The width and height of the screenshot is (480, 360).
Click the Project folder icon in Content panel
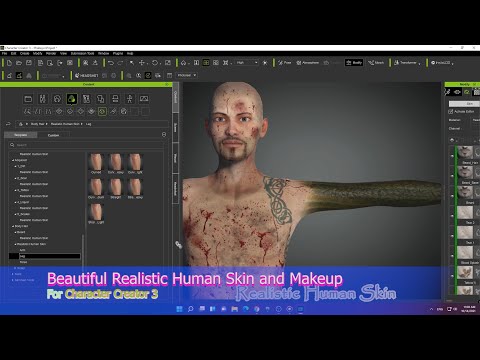pos(28,99)
